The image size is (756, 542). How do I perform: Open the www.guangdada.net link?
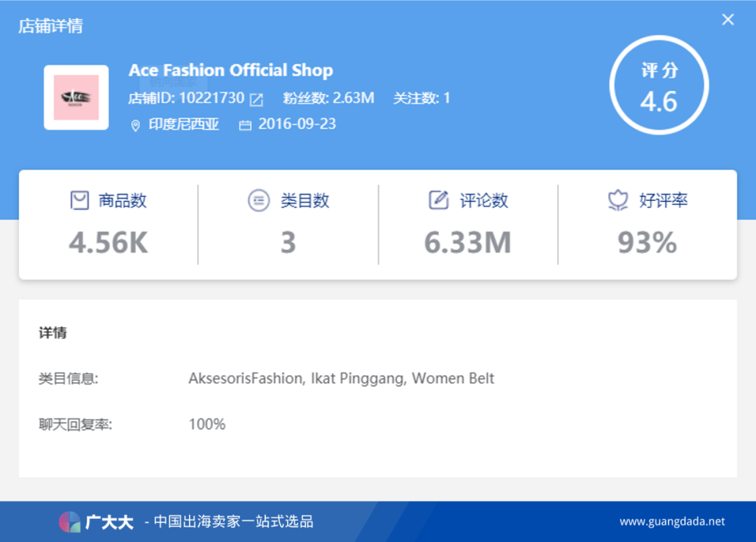672,522
